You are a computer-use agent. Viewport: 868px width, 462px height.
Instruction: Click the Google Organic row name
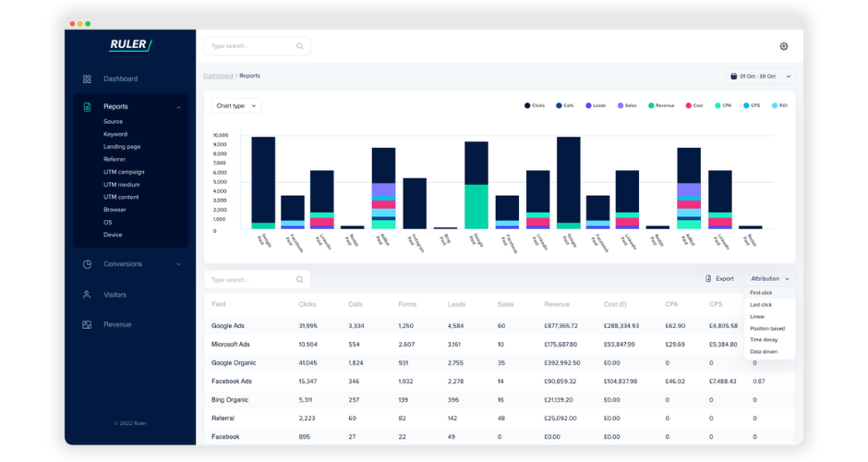pyautogui.click(x=234, y=363)
